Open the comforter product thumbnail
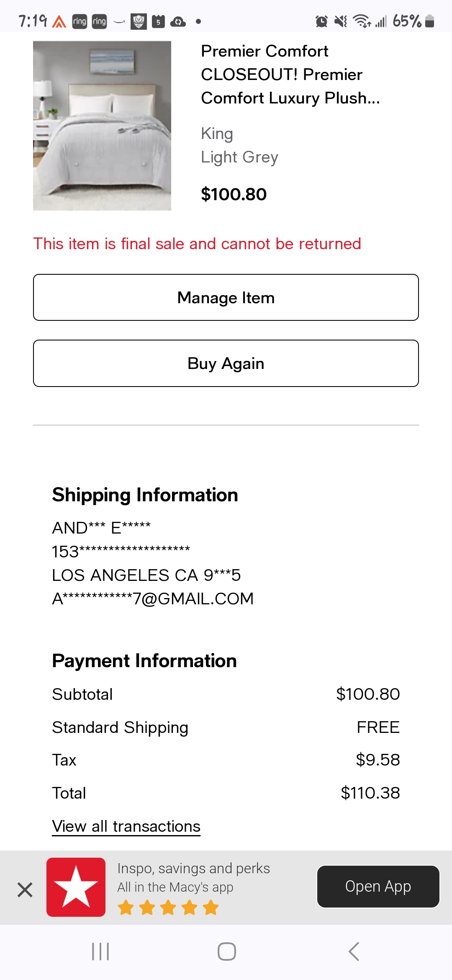The height and width of the screenshot is (980, 452). point(102,126)
